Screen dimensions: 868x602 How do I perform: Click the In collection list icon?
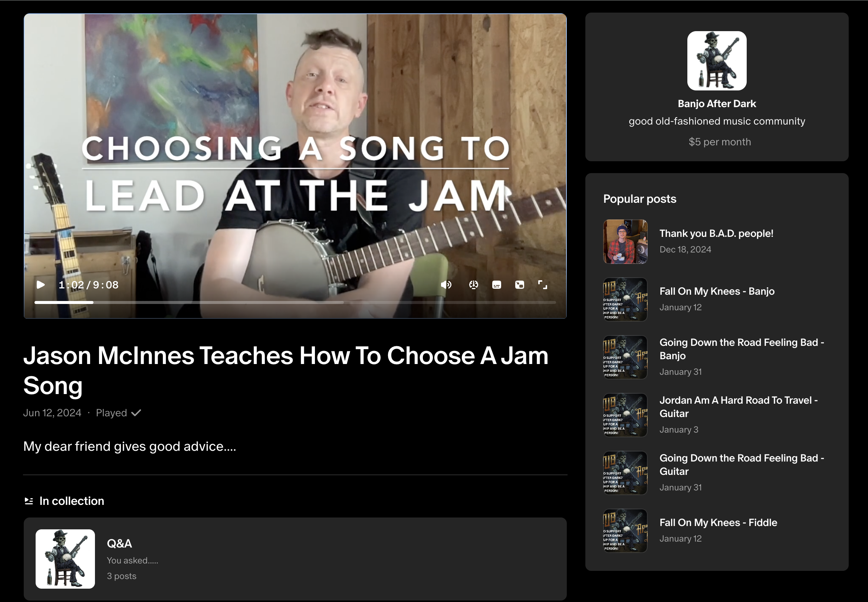tap(29, 501)
